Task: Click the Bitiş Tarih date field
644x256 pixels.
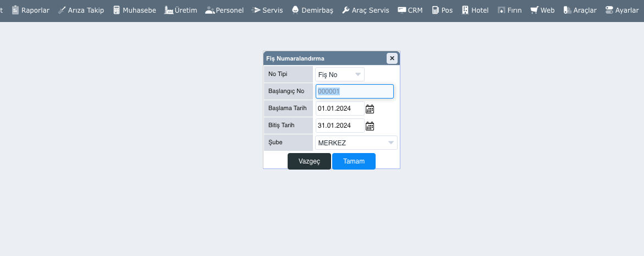Action: [340, 126]
